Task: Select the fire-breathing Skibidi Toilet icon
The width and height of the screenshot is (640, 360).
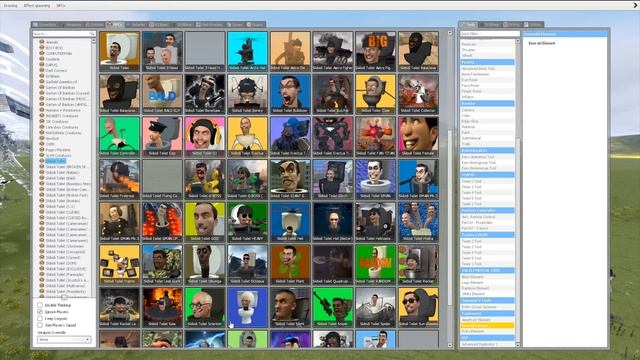Action: coord(119,179)
